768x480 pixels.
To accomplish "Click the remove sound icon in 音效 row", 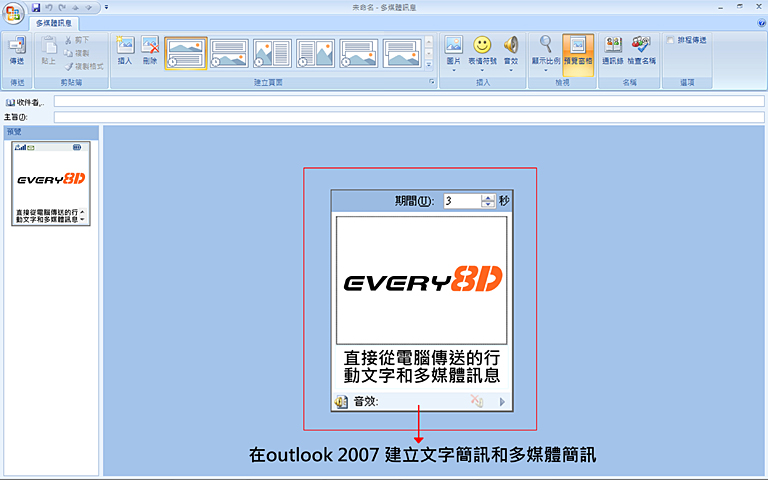I will pos(477,401).
